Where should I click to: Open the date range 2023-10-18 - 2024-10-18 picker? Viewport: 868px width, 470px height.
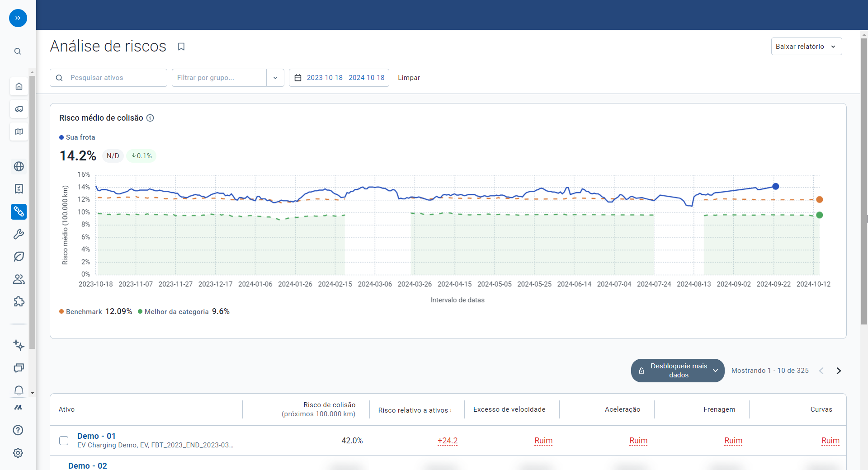click(x=339, y=78)
